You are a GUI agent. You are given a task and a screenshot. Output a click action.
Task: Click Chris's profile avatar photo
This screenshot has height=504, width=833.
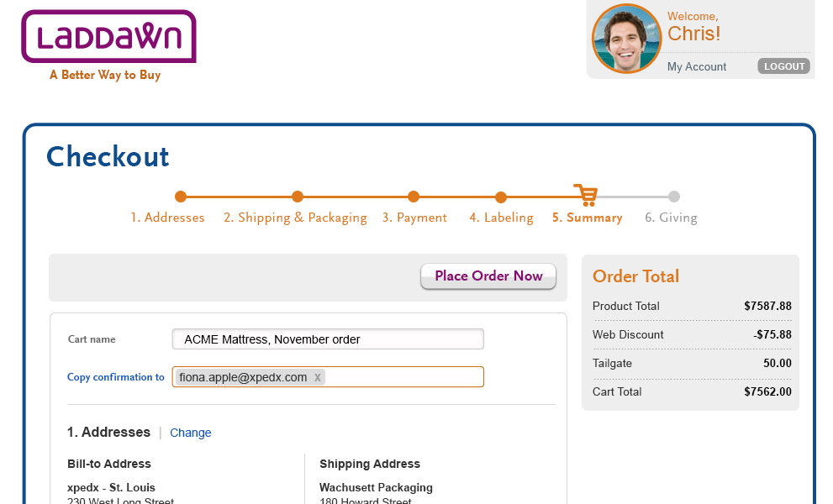pyautogui.click(x=627, y=39)
